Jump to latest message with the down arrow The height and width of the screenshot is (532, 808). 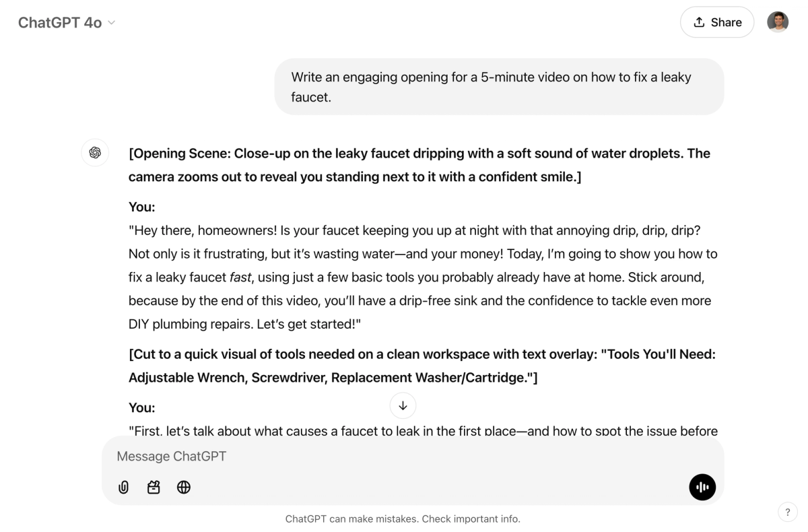(403, 405)
